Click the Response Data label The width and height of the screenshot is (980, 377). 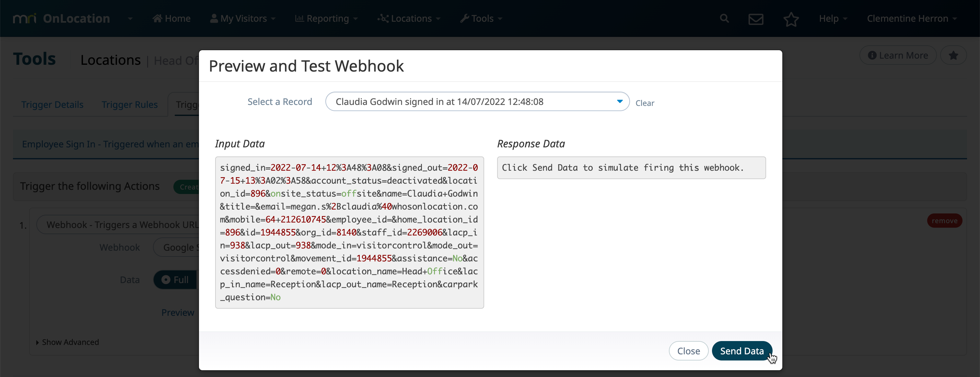(531, 144)
